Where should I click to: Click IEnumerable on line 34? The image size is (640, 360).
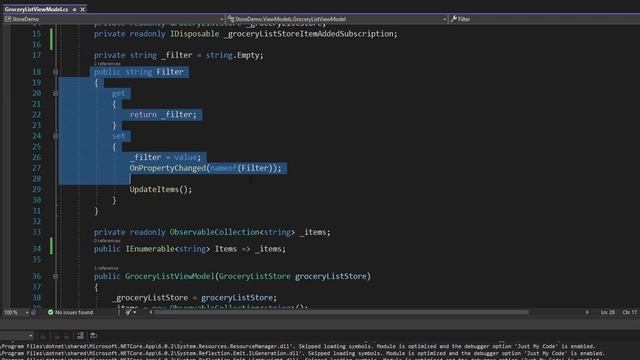(x=150, y=249)
